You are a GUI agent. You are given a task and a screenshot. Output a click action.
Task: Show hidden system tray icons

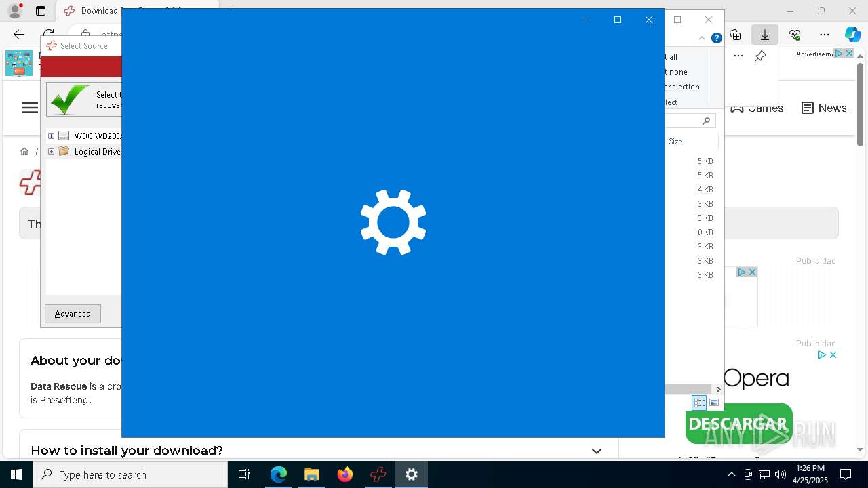[x=731, y=474]
